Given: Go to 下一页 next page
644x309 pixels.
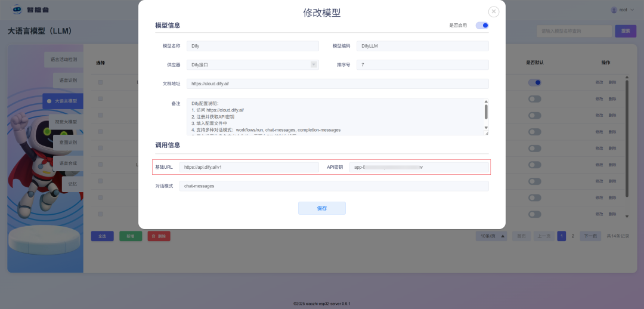Looking at the screenshot, I should pos(590,236).
